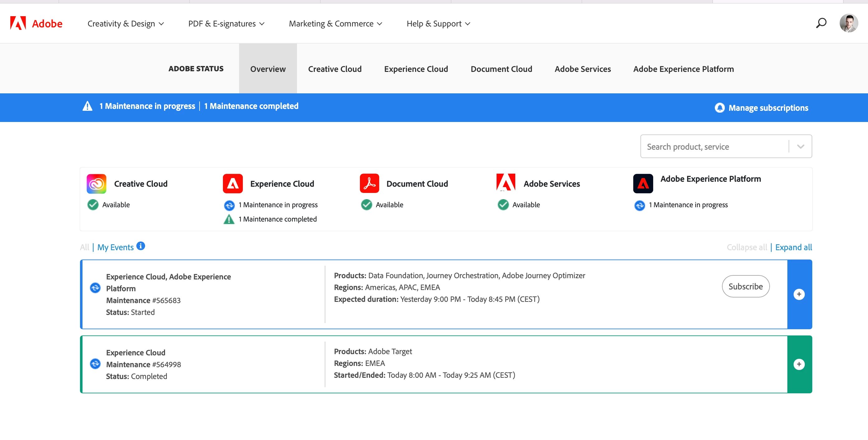The image size is (868, 440).
Task: Open the user profile avatar
Action: (x=848, y=23)
